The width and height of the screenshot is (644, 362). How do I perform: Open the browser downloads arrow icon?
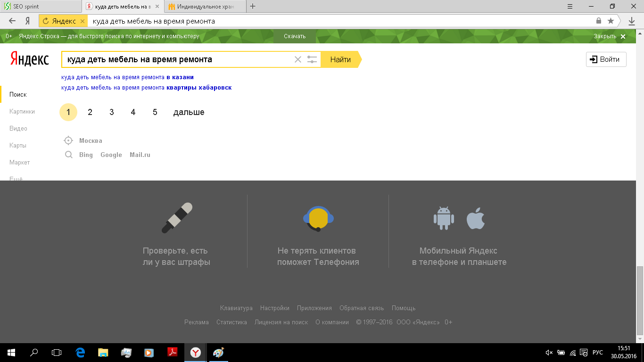click(632, 21)
